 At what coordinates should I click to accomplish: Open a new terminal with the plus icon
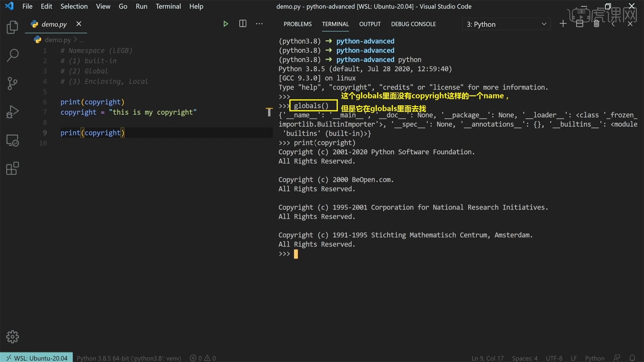(x=563, y=23)
